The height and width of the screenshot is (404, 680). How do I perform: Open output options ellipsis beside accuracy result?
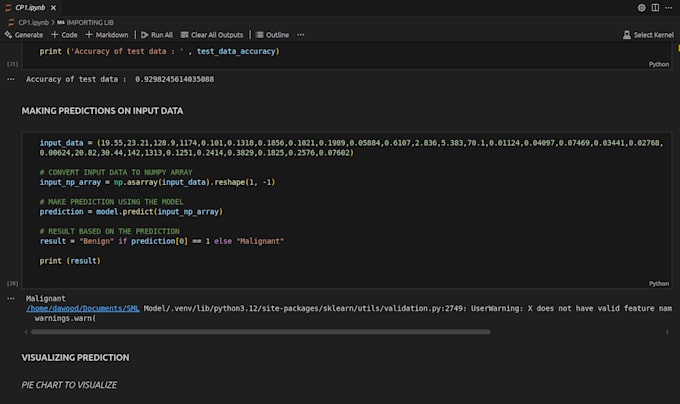pos(11,78)
